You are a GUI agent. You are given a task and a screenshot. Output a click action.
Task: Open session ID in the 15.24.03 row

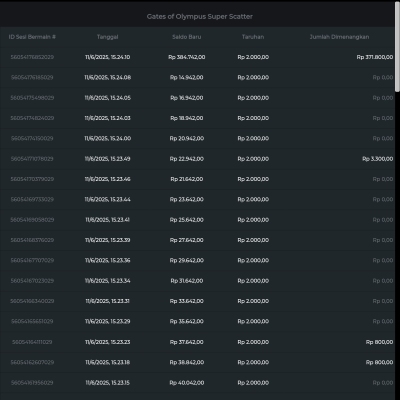(x=32, y=118)
